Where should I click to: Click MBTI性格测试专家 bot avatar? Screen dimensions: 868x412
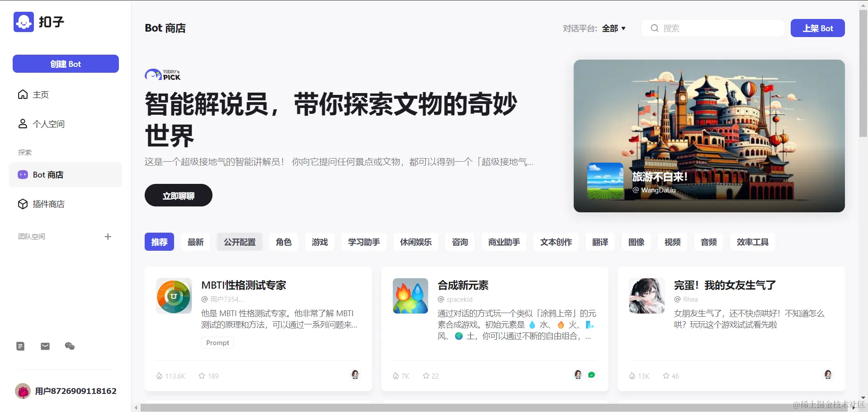(174, 296)
